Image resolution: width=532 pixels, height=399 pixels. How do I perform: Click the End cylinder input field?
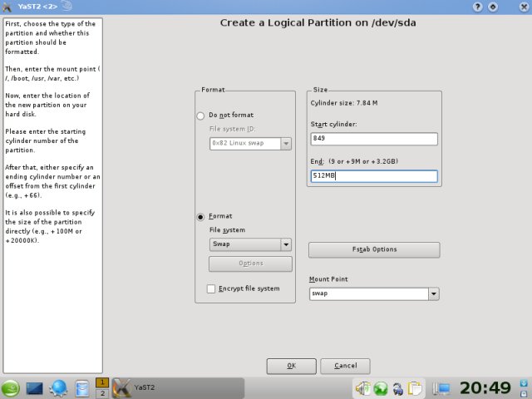click(x=372, y=176)
